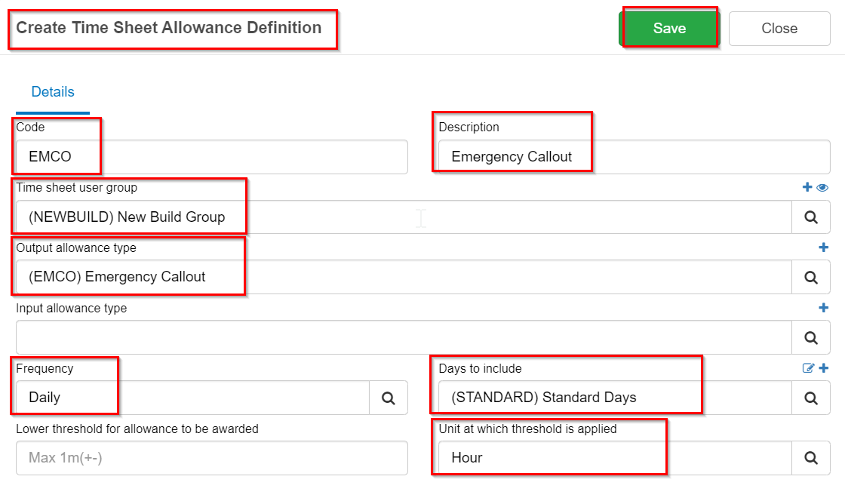
Task: Click plus icon above Time sheet user group
Action: pos(807,187)
